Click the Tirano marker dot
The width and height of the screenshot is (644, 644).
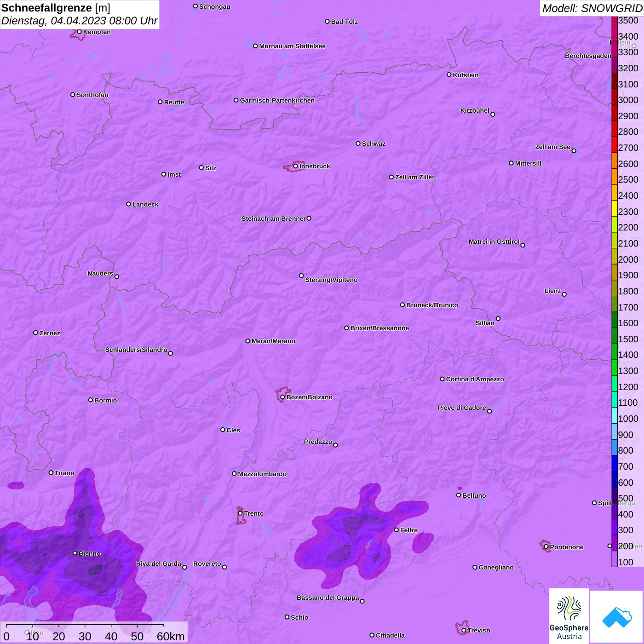(x=51, y=472)
